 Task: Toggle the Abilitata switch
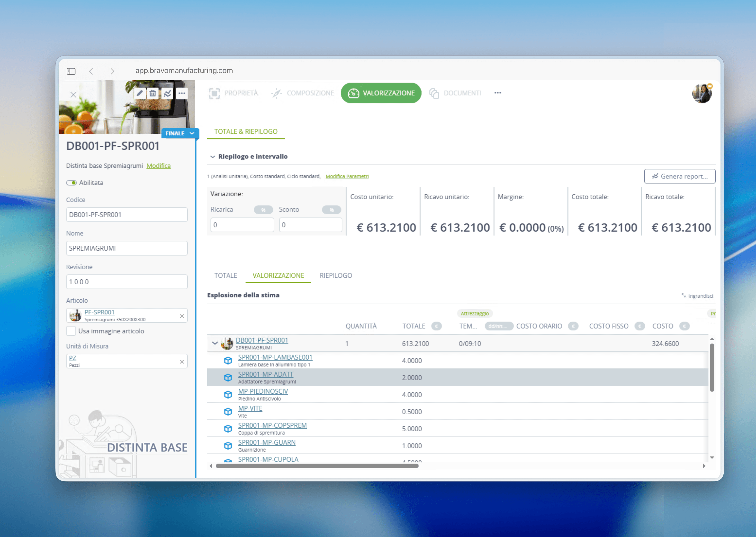tap(71, 183)
